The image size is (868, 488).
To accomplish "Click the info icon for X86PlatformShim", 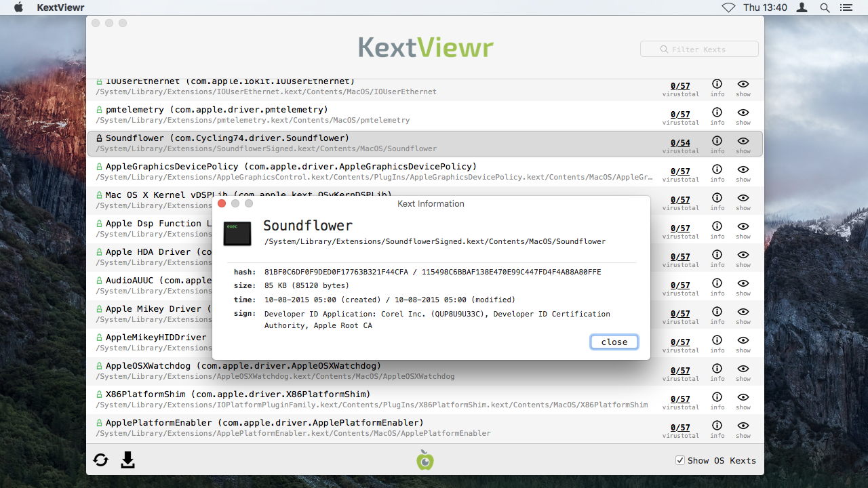I will 717,398.
